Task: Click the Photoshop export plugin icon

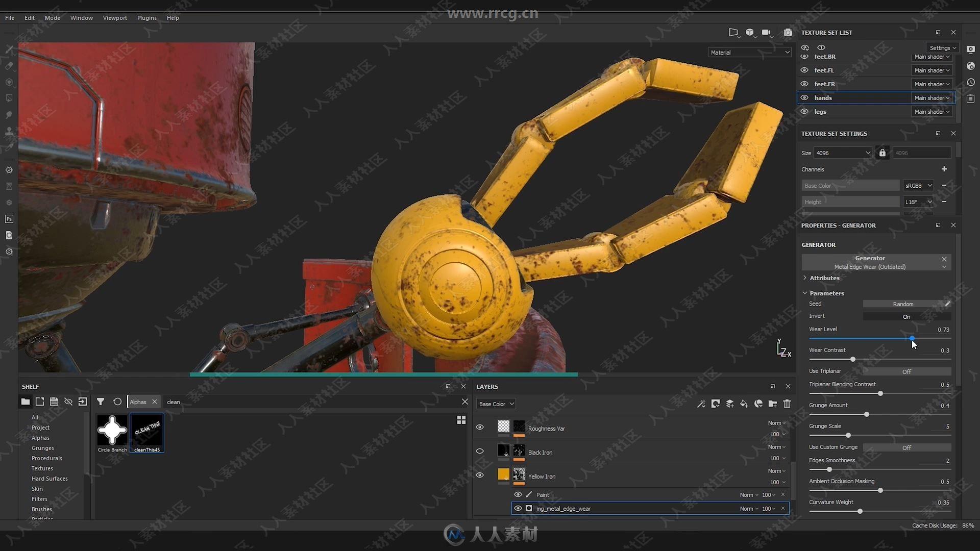Action: pos(9,219)
